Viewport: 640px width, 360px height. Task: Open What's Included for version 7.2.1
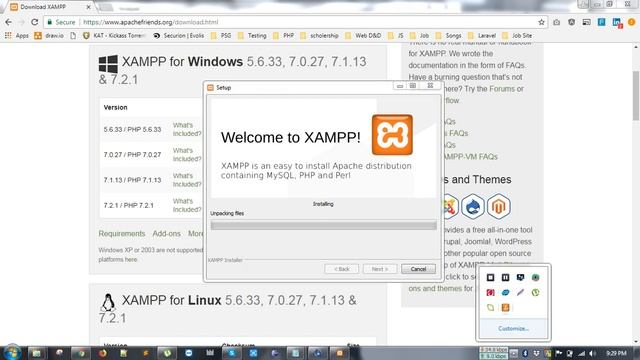pos(187,205)
